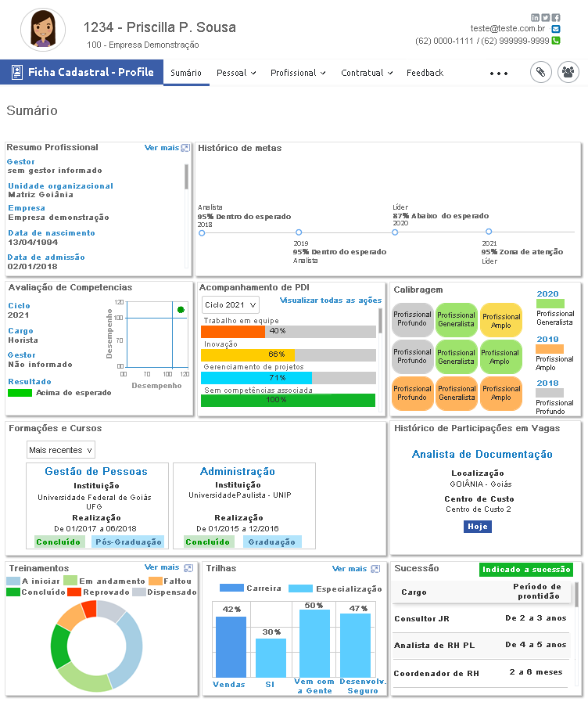The image size is (588, 709).
Task: Expand the Resumo Profissional panel icon
Action: point(185,148)
